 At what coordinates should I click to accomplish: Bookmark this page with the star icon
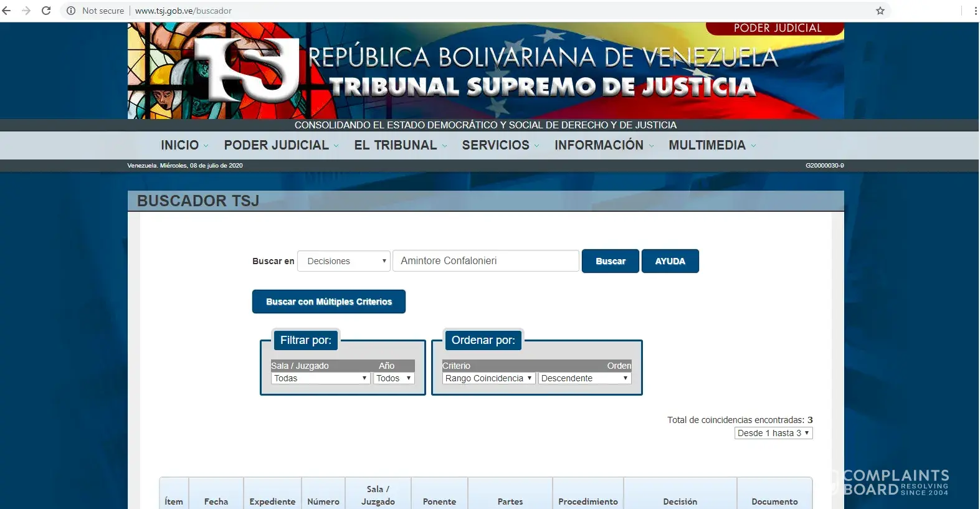pos(880,11)
